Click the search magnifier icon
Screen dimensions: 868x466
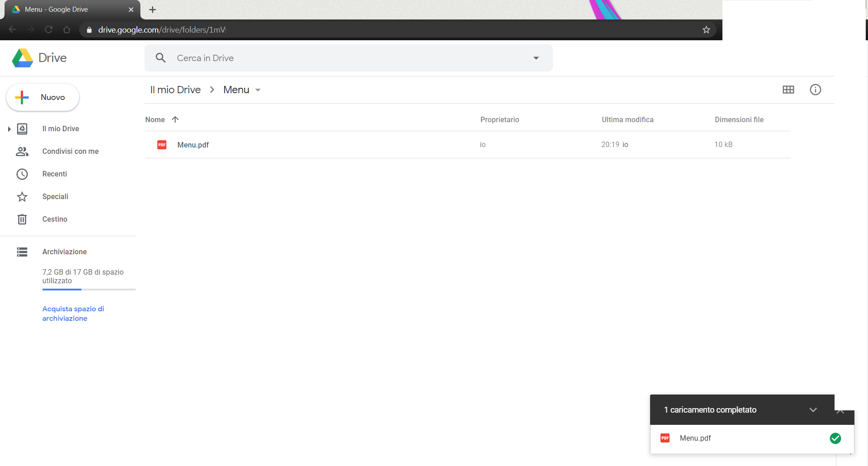[x=160, y=58]
